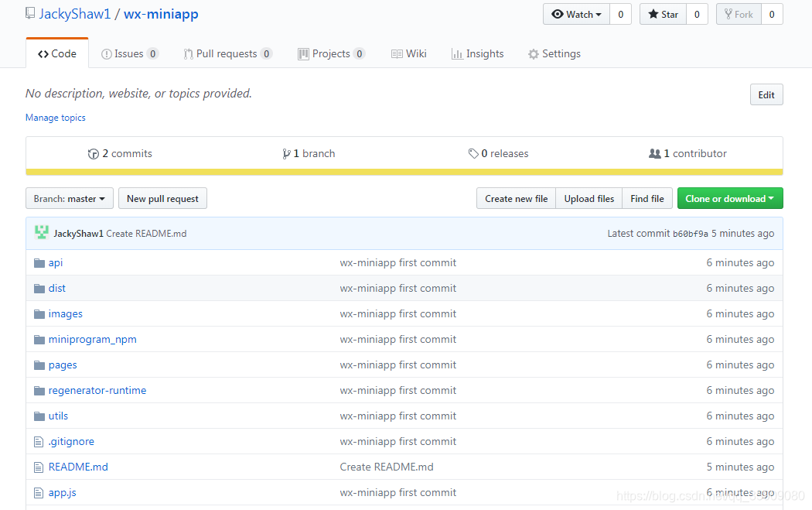Image resolution: width=812 pixels, height=510 pixels.
Task: Click the images folder icon
Action: click(39, 314)
